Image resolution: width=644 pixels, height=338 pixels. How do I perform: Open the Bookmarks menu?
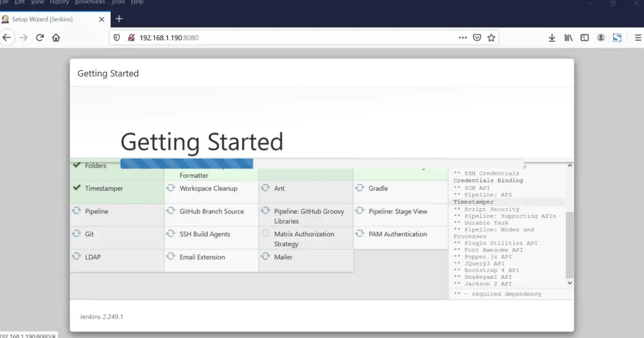pos(90,3)
